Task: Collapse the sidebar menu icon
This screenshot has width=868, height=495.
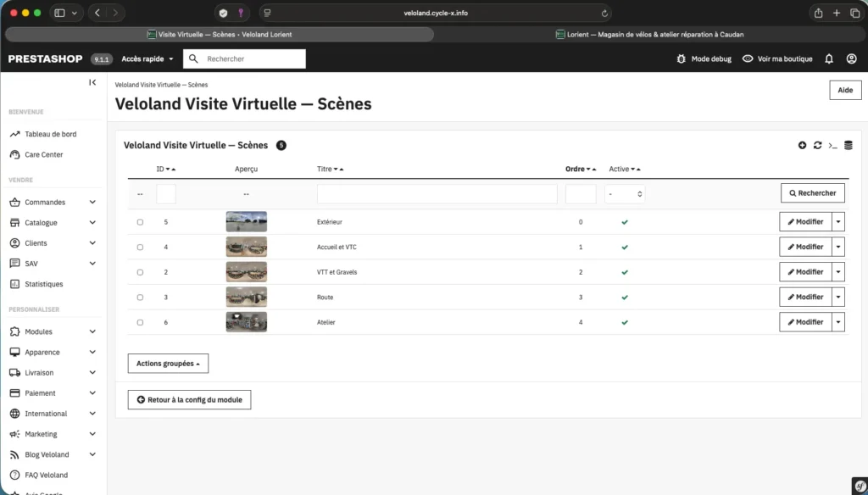Action: tap(92, 82)
